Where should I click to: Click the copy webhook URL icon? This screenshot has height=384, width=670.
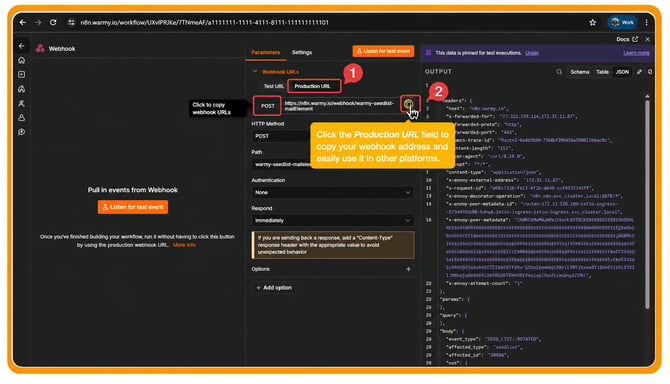[x=408, y=104]
